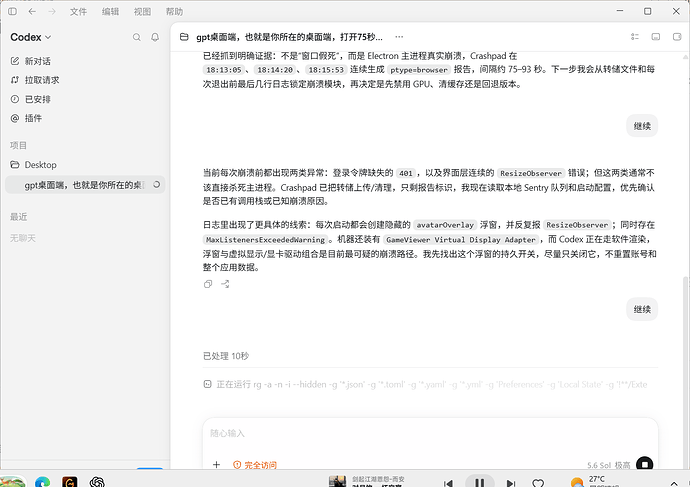Open Microsoft Edge from taskbar
The image size is (690, 487).
click(42, 481)
